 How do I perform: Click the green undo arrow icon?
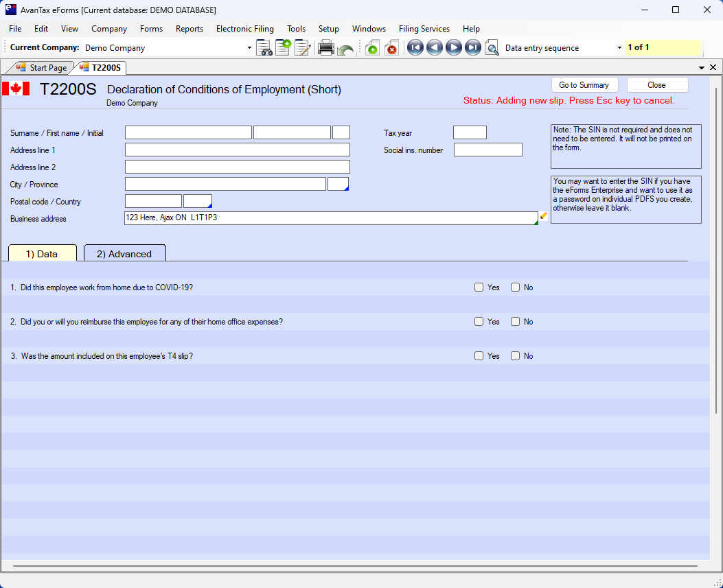(x=345, y=49)
